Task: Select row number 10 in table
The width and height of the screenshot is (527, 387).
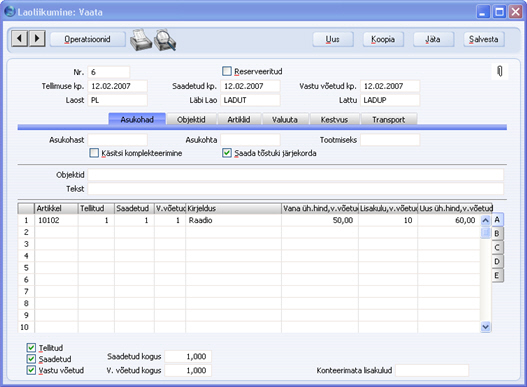Action: (26, 327)
